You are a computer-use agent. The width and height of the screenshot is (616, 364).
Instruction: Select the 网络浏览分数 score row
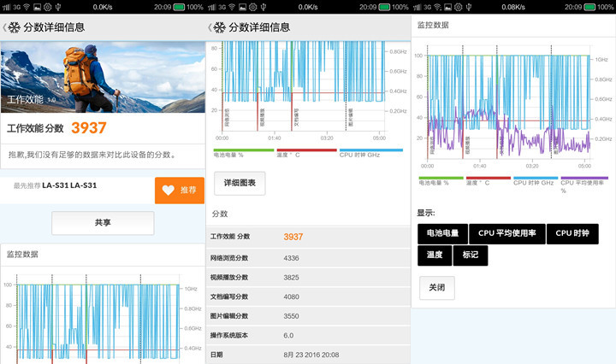click(308, 257)
